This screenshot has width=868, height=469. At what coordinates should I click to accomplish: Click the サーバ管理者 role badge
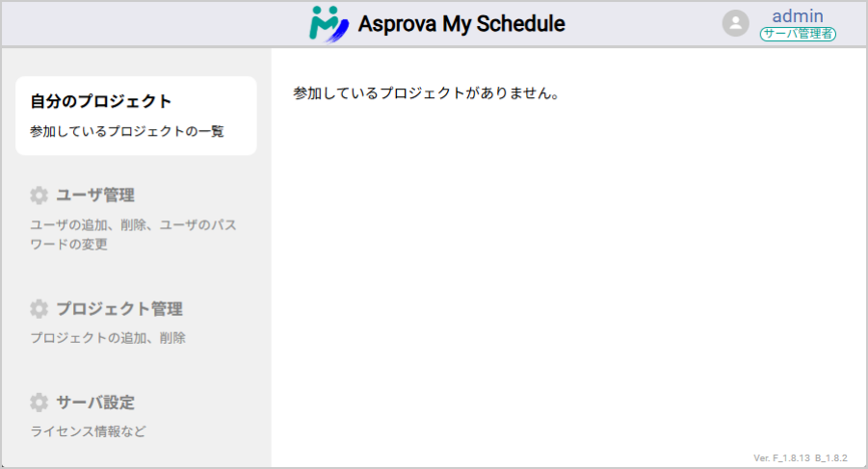click(x=798, y=34)
